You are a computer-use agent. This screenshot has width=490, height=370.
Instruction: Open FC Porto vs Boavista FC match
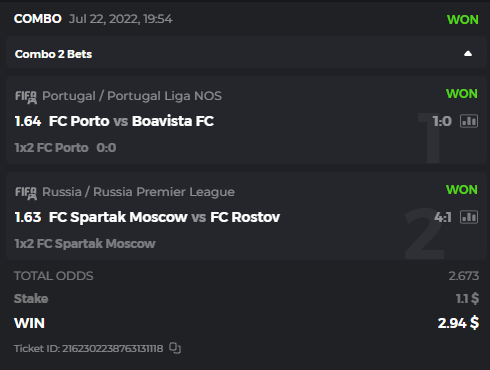coord(131,121)
